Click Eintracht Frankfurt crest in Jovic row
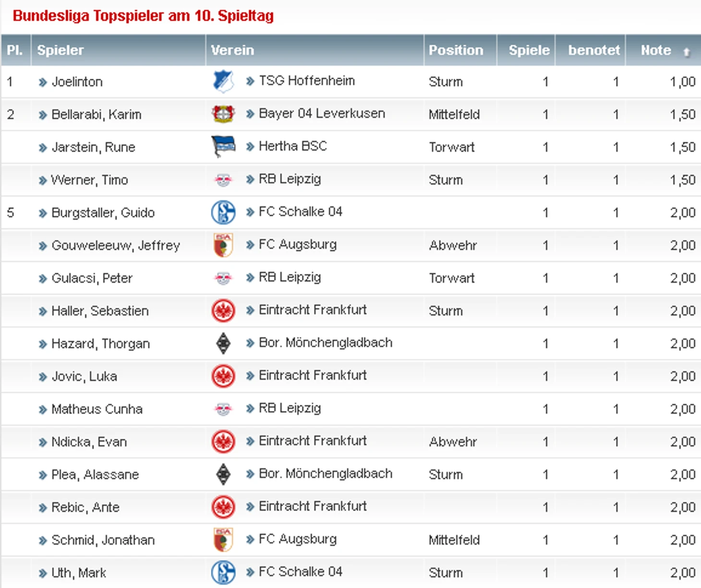Viewport: 701px width, 588px height. 223,376
